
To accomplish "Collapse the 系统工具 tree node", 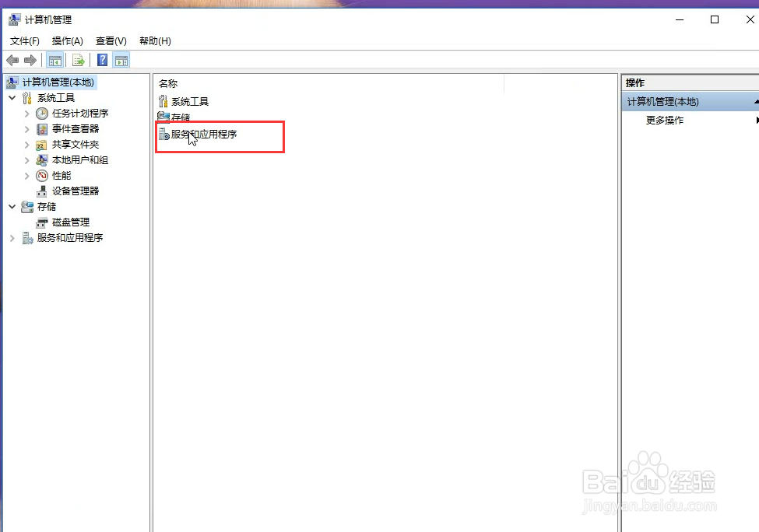I will [12, 98].
